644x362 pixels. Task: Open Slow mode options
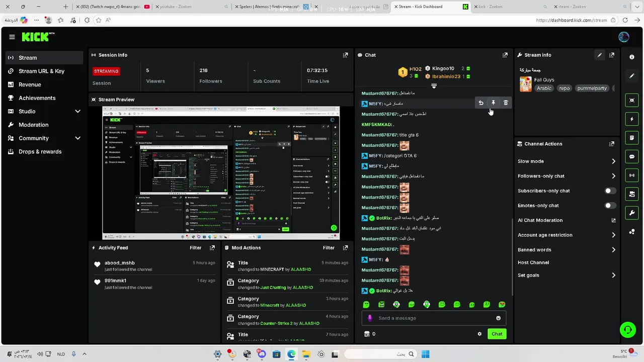click(567, 161)
